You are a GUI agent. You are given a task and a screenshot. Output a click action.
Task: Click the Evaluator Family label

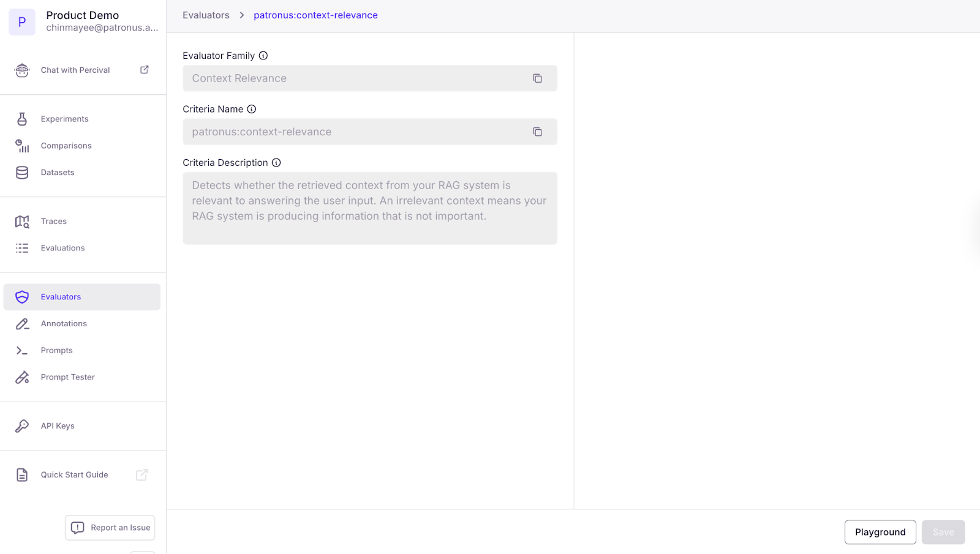[219, 56]
